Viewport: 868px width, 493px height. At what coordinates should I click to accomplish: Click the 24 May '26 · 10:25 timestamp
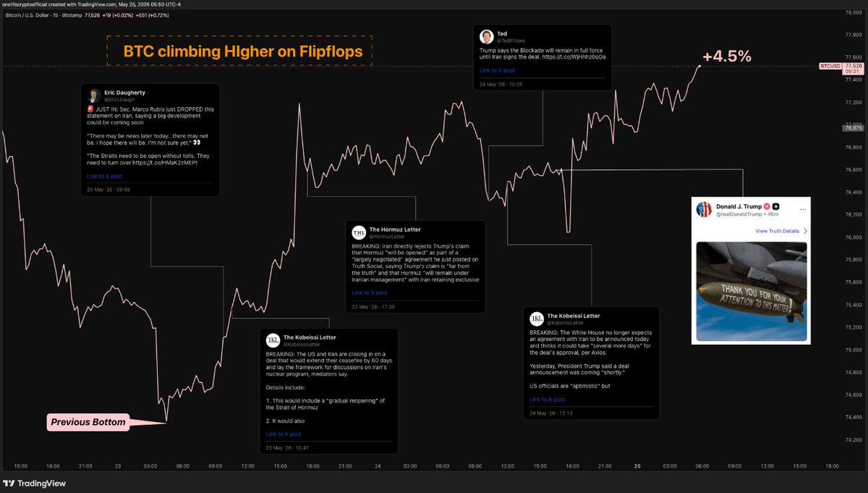501,84
